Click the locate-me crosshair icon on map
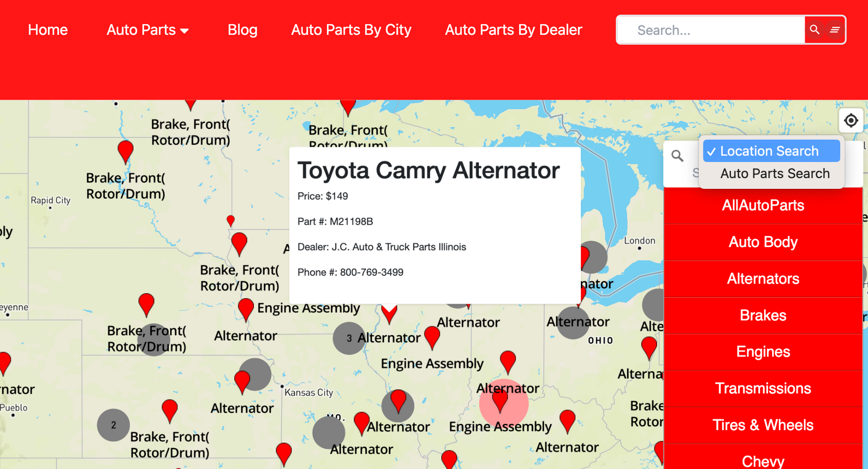Image resolution: width=868 pixels, height=469 pixels. pyautogui.click(x=851, y=121)
